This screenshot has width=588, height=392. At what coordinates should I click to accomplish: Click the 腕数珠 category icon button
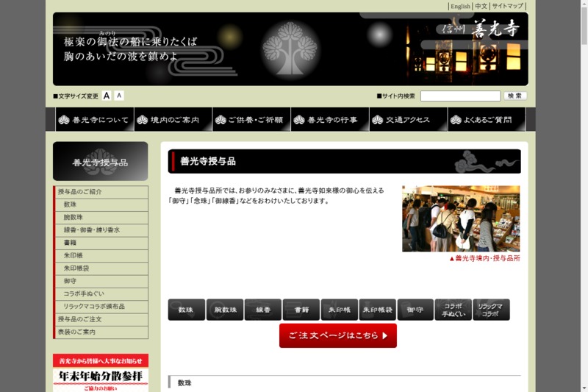pyautogui.click(x=225, y=310)
